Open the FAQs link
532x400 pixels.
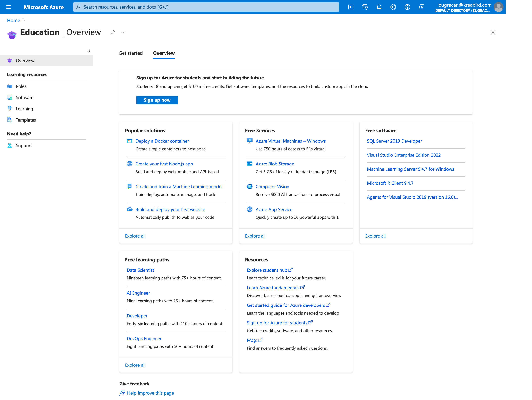tap(255, 340)
